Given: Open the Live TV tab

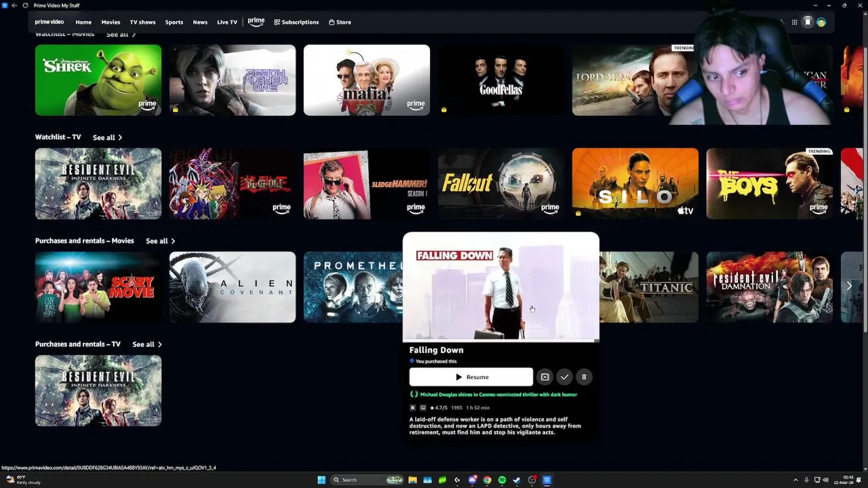Looking at the screenshot, I should (227, 22).
